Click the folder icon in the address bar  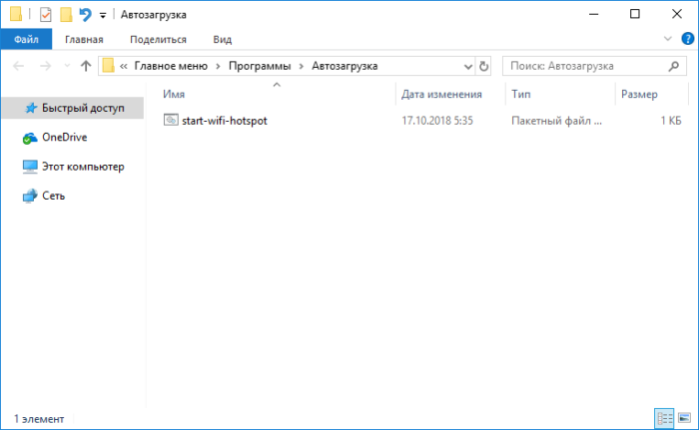pyautogui.click(x=108, y=66)
